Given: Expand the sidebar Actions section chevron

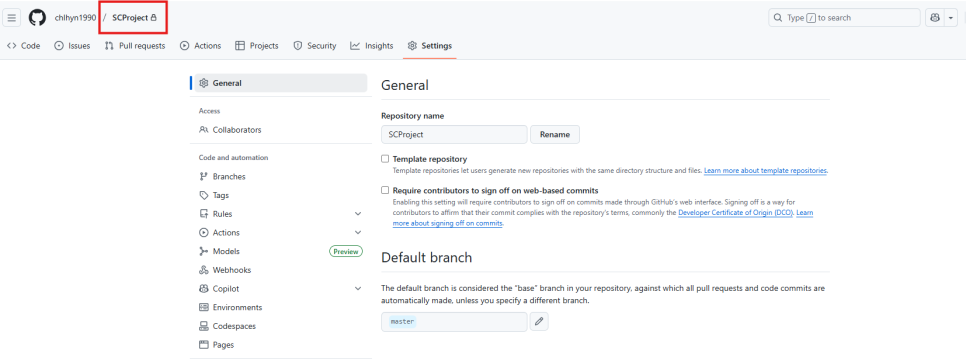Looking at the screenshot, I should coord(358,232).
